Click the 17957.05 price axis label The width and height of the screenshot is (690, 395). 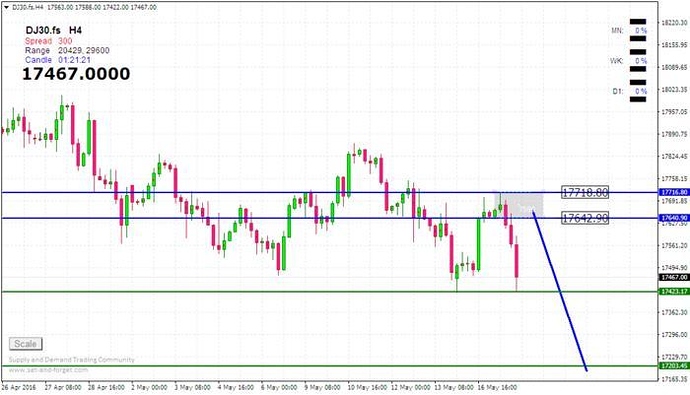[674, 112]
